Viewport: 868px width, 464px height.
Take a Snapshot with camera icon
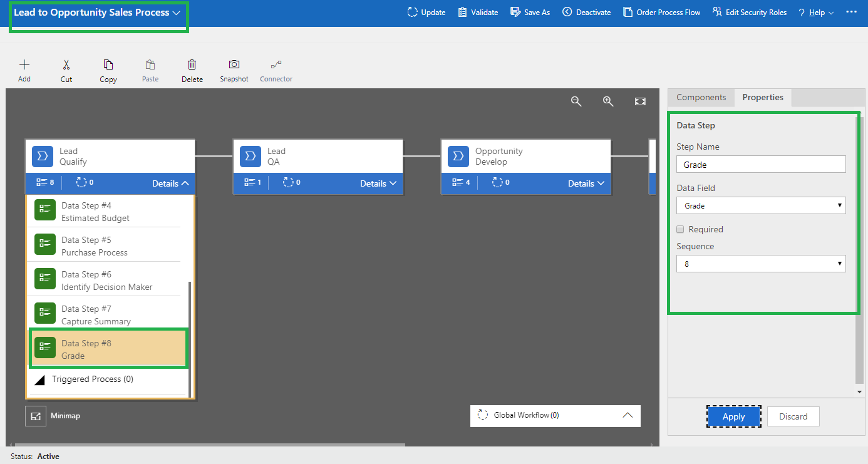tap(234, 64)
